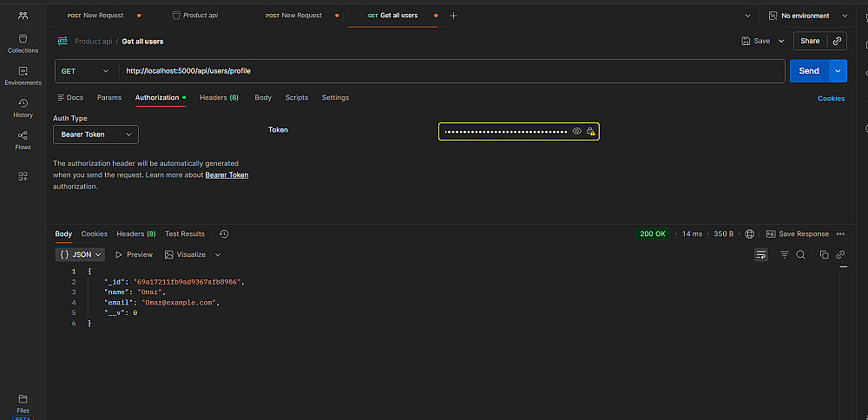Copy the response body to clipboard
The width and height of the screenshot is (868, 420).
(824, 255)
